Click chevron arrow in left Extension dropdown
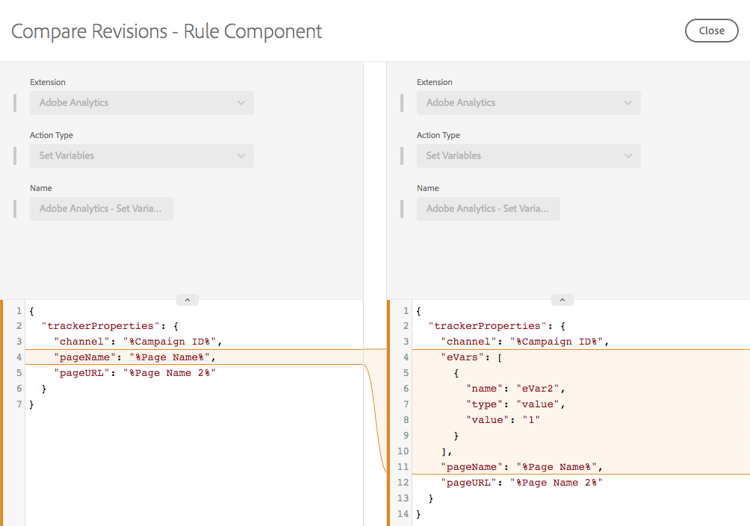This screenshot has height=526, width=750. coord(241,102)
